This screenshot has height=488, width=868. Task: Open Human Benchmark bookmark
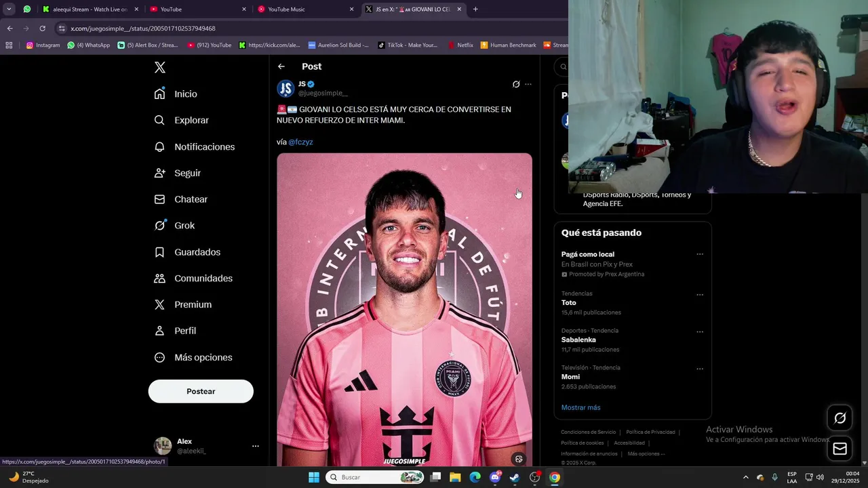pos(508,45)
